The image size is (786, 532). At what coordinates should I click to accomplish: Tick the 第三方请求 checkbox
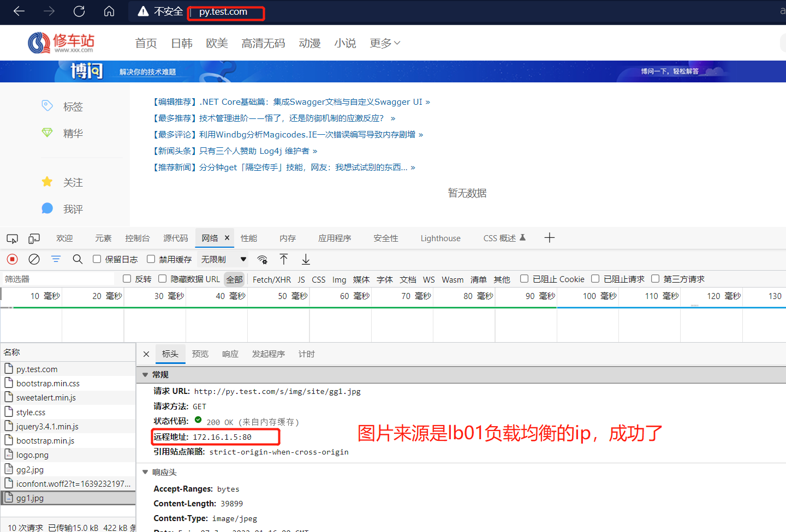[x=655, y=279]
